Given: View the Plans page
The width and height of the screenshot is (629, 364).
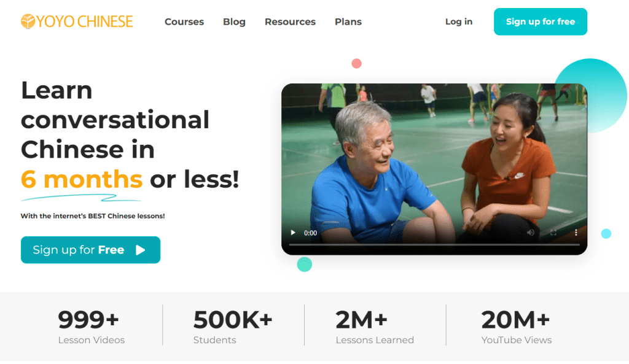Looking at the screenshot, I should tap(348, 21).
